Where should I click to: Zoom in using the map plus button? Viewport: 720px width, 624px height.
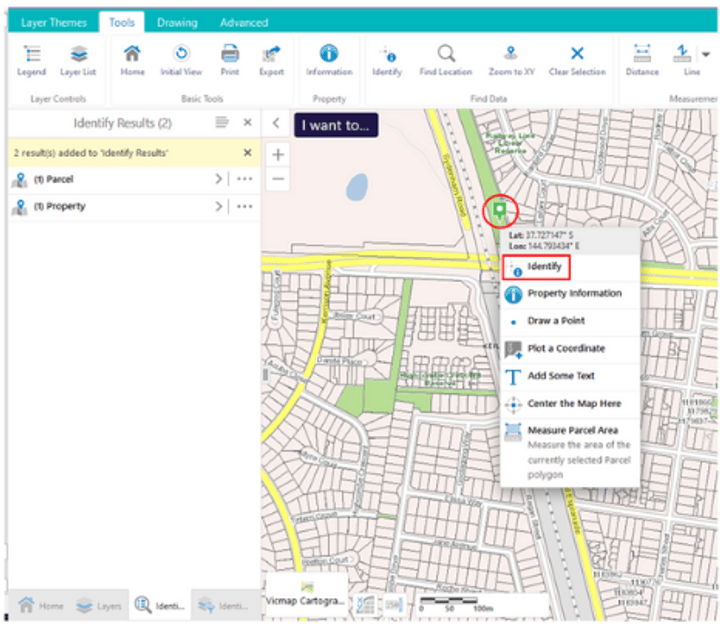point(278,154)
